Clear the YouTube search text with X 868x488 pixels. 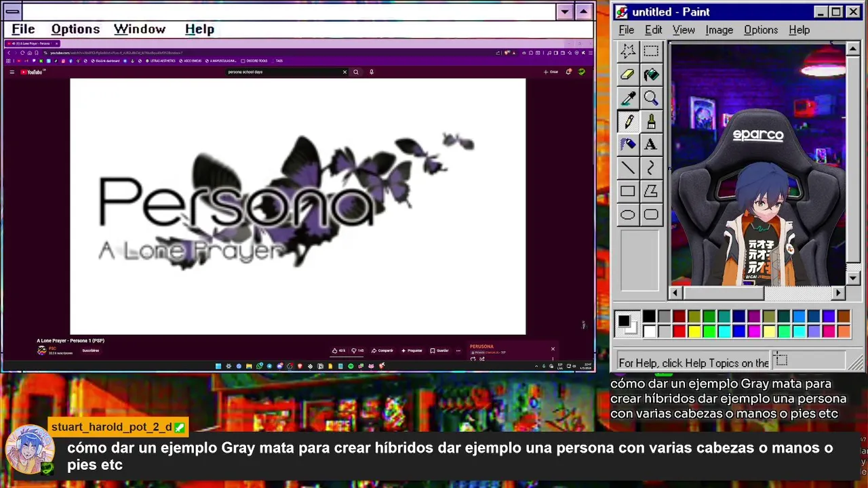click(x=344, y=72)
